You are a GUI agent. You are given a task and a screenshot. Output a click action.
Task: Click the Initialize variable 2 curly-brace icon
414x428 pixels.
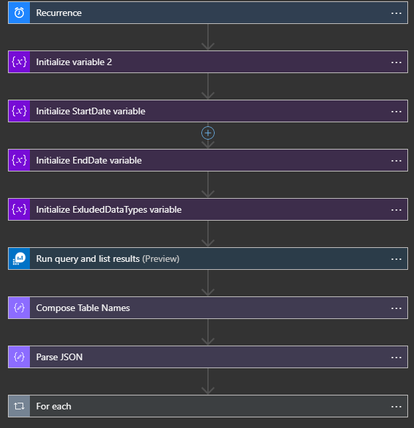point(19,62)
